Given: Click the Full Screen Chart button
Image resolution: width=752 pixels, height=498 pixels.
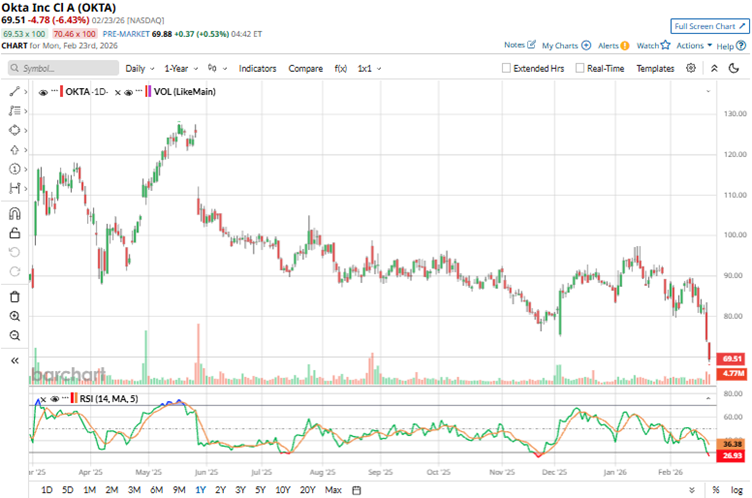Looking at the screenshot, I should click(x=710, y=26).
